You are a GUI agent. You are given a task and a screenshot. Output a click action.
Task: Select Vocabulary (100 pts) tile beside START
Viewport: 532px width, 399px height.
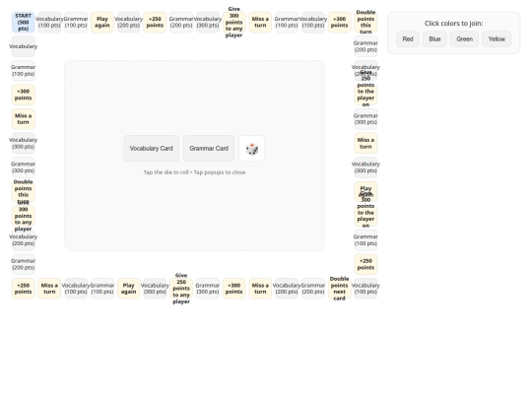pos(49,23)
